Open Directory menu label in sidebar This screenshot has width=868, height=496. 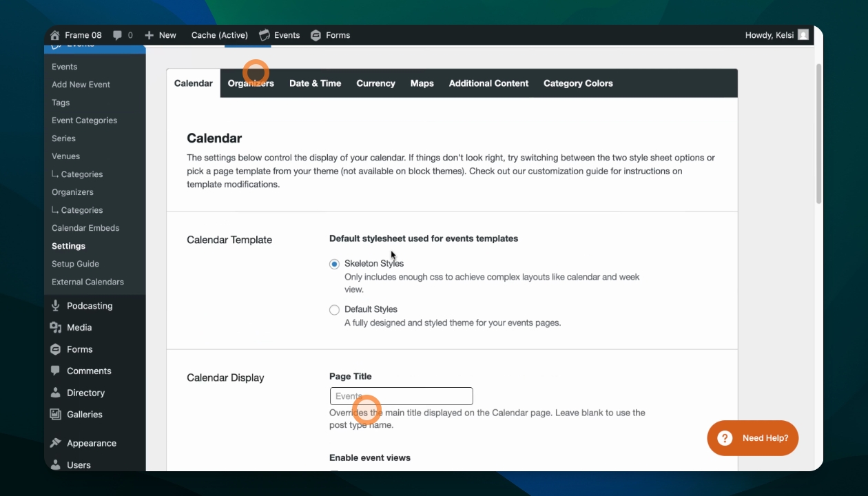(x=86, y=393)
